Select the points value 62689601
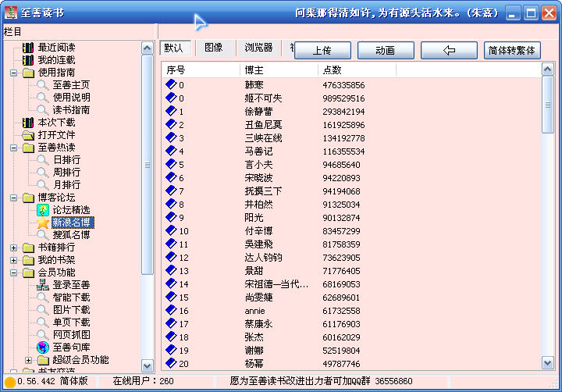 (341, 298)
